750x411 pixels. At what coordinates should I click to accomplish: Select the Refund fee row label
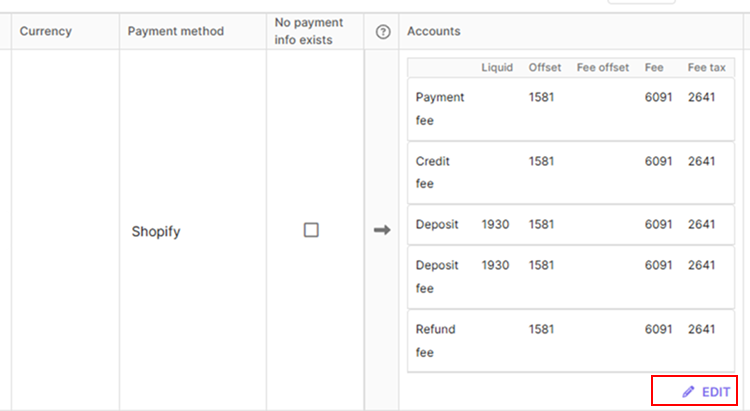435,341
